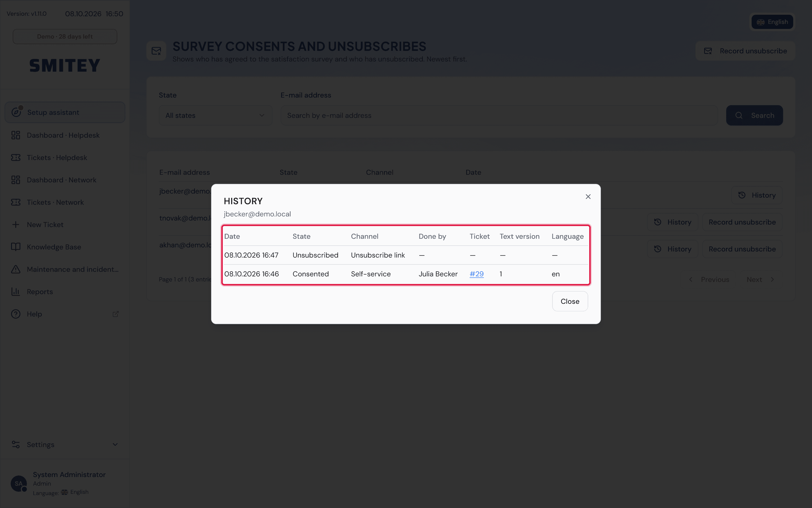
Task: Click the Reports bar chart icon
Action: coord(16,292)
